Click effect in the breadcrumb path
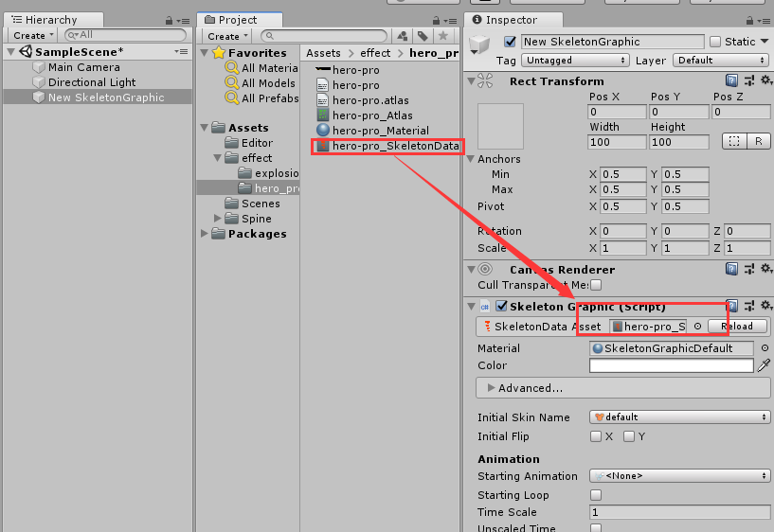Screen dimensions: 774x532 click(x=375, y=53)
